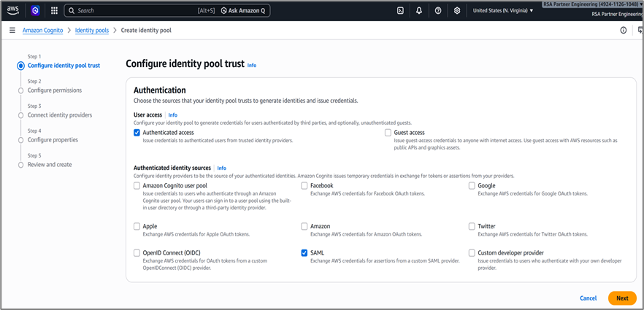The image size is (644, 310).
Task: Open the hamburger side navigation menu
Action: click(12, 31)
